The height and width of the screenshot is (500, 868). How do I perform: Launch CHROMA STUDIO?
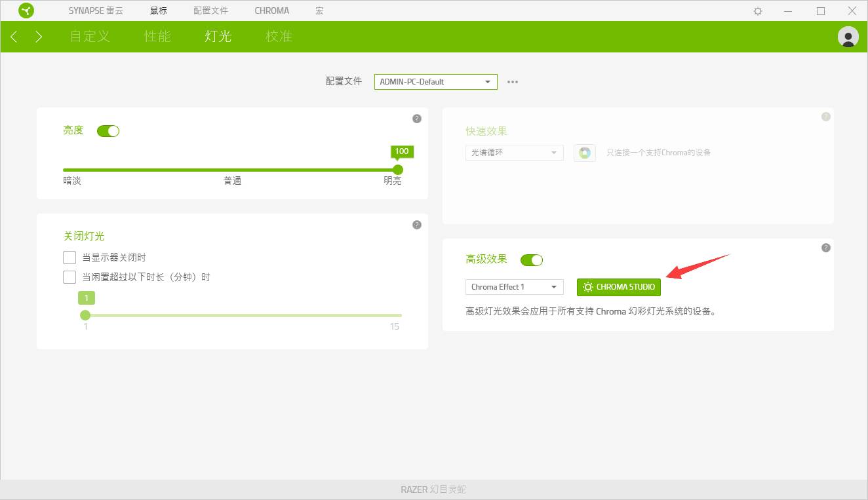coord(618,286)
